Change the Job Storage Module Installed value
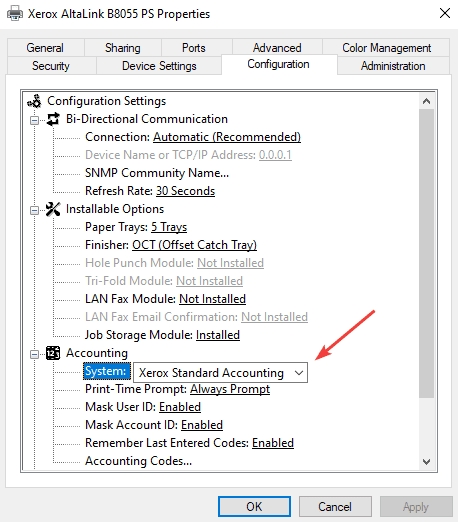 pyautogui.click(x=218, y=335)
